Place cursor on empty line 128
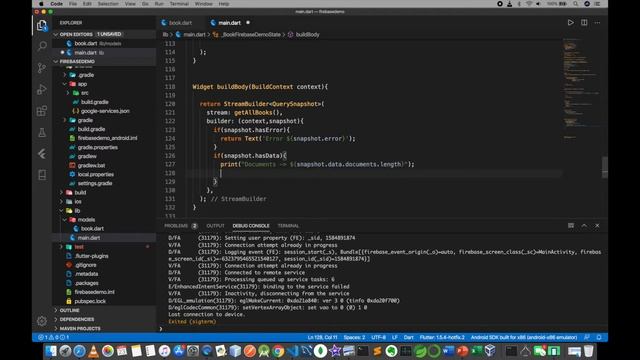The image size is (640, 360). pos(373,173)
